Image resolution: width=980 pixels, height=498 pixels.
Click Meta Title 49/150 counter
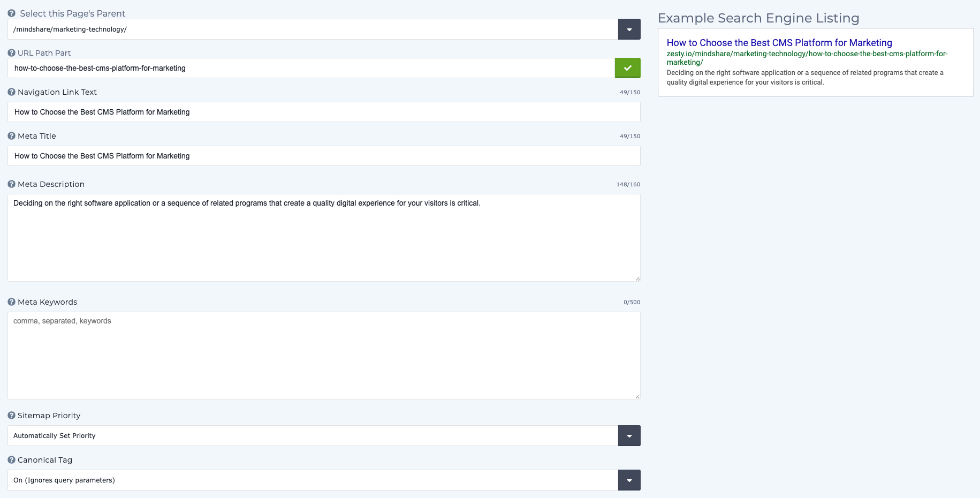pyautogui.click(x=630, y=136)
